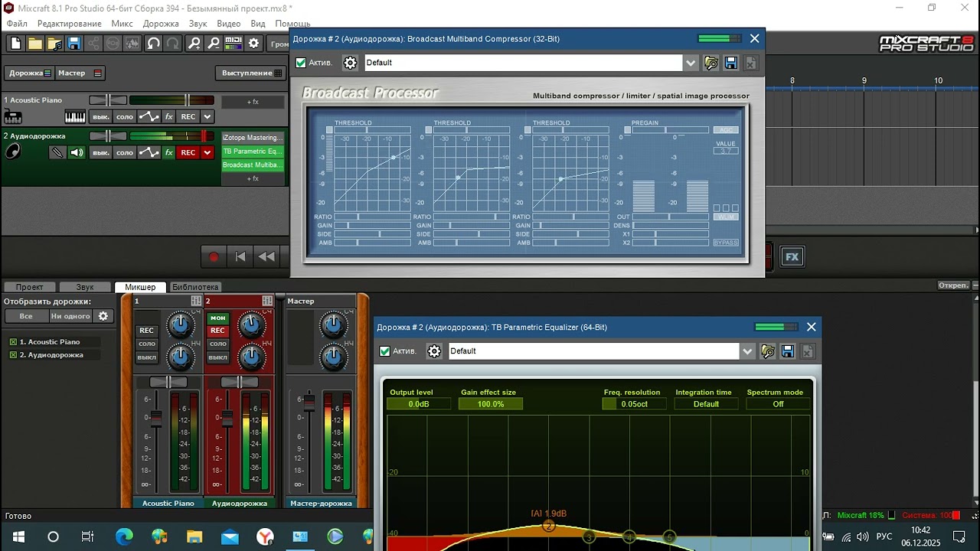Click the Output level 0.0dB field in equalizer
Viewport: 980px width, 551px height.
(x=419, y=404)
